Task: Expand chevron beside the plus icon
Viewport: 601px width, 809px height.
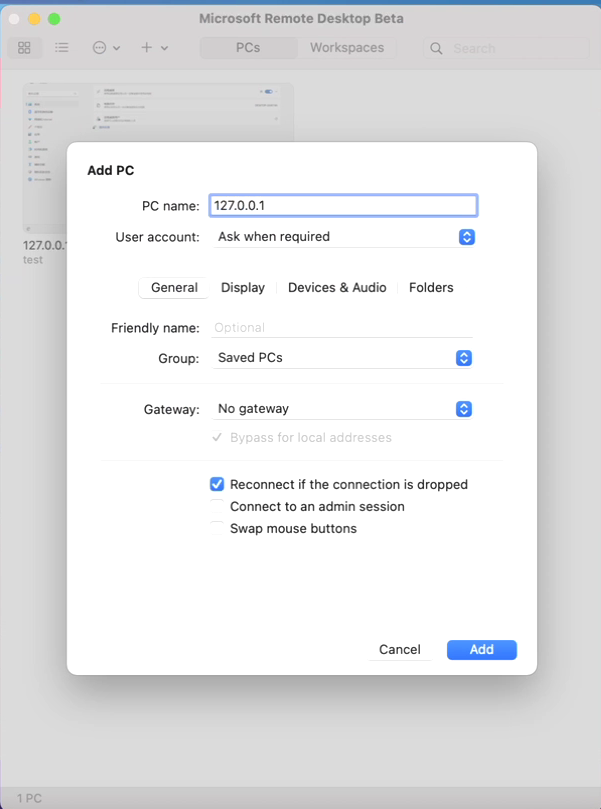Action: click(164, 48)
